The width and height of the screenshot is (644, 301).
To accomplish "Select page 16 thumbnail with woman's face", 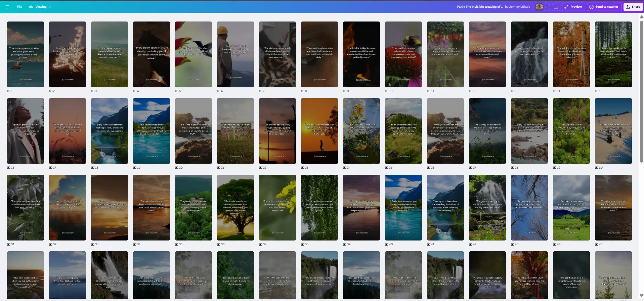I will click(26, 131).
